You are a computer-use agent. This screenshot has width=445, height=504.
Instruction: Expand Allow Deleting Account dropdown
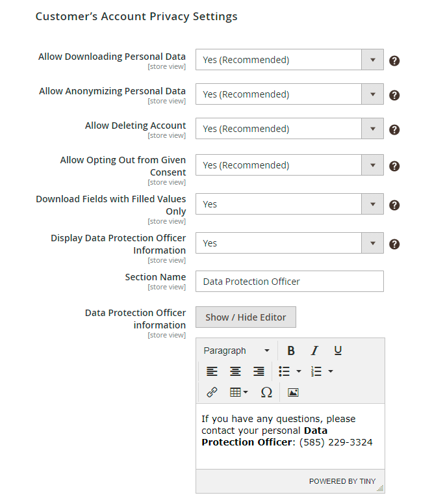289,129
